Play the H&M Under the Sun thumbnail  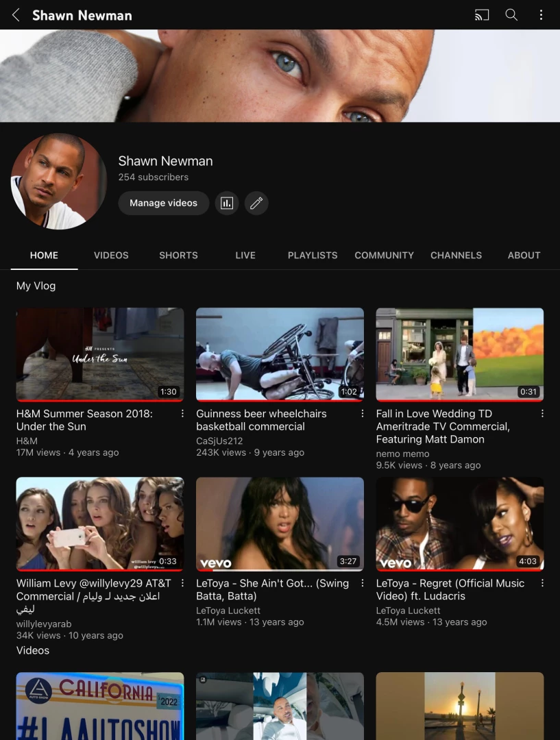click(100, 354)
